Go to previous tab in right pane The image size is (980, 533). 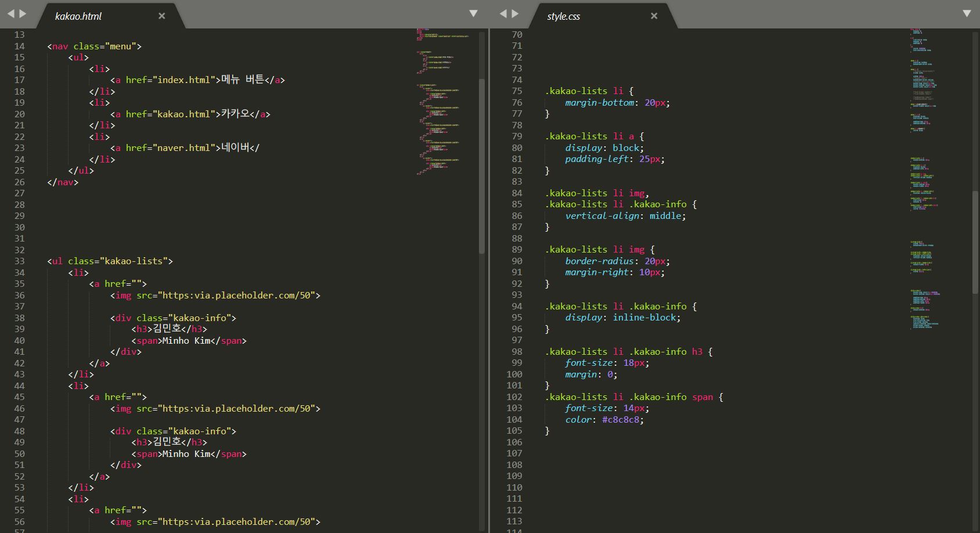pyautogui.click(x=503, y=13)
